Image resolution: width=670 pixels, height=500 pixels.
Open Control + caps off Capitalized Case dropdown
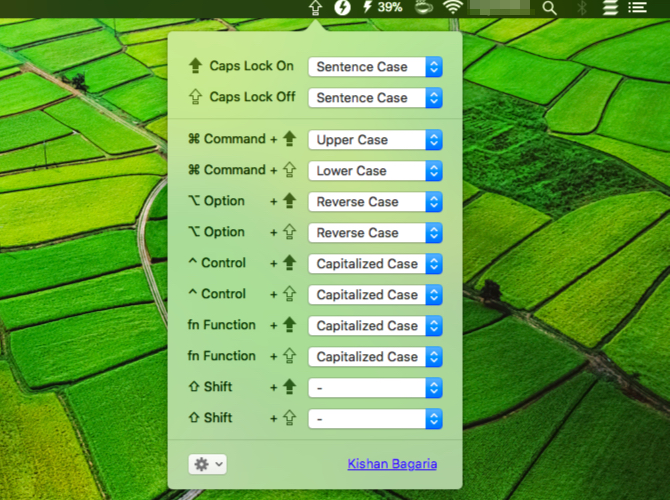coord(375,295)
